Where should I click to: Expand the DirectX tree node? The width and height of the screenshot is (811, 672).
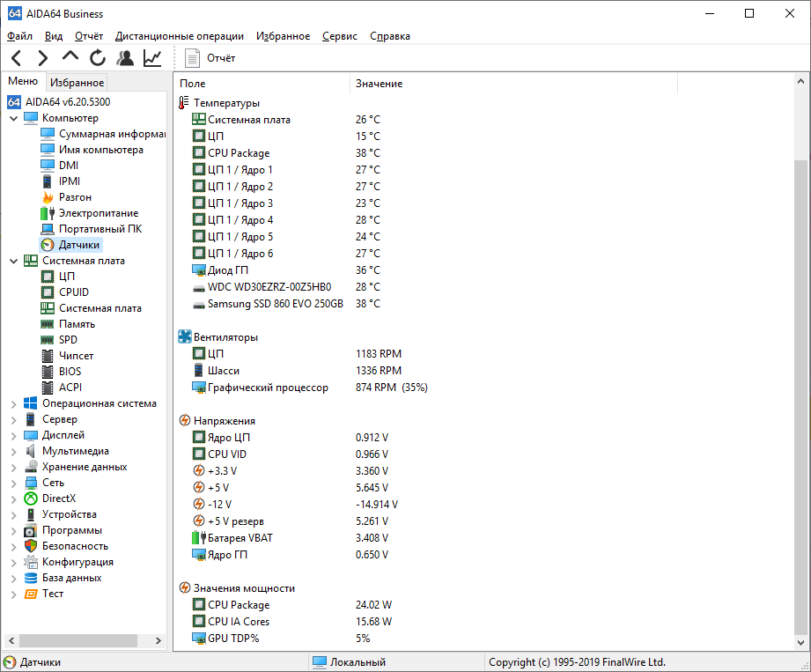[14, 499]
